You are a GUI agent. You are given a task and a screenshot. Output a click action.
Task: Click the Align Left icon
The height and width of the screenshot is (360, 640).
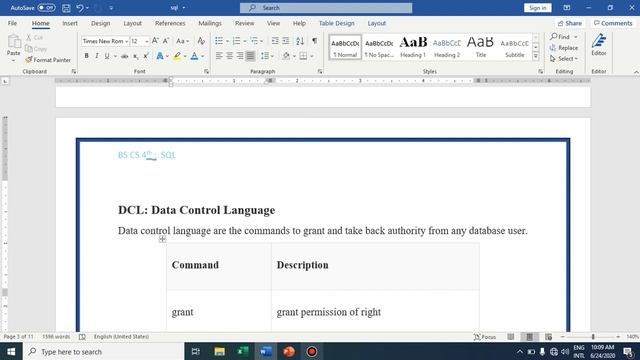click(x=219, y=56)
